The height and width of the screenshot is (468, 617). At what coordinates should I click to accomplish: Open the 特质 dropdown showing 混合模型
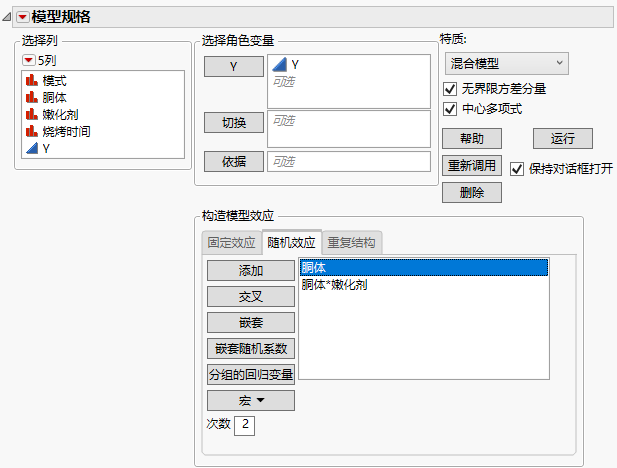coord(505,63)
